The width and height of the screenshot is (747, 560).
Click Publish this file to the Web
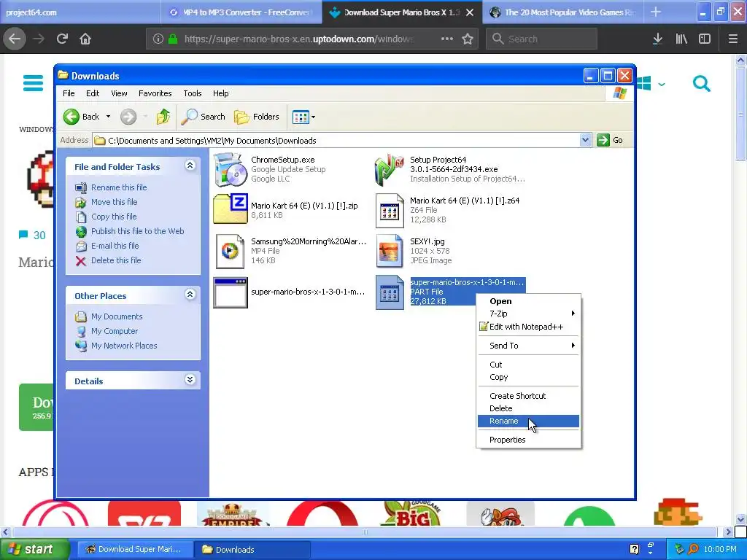138,231
